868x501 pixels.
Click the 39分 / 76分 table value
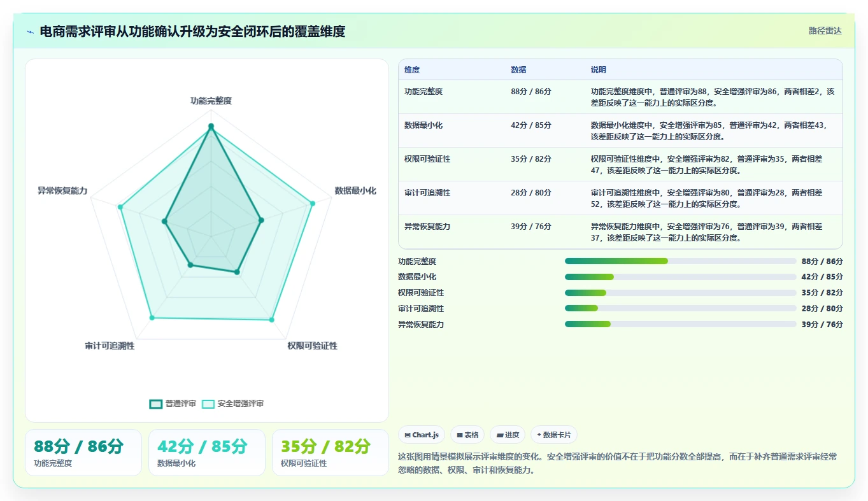[x=531, y=227]
